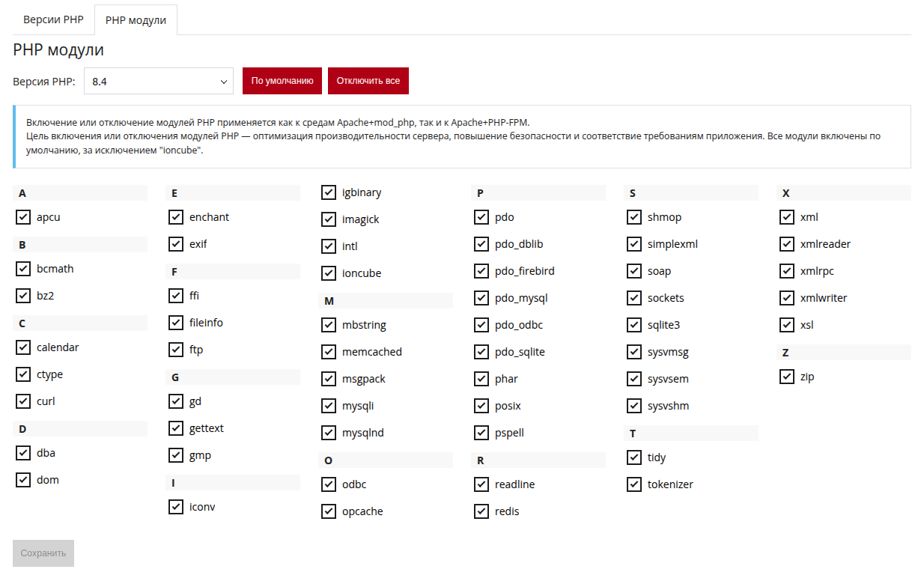Toggle the igbinary checkbox
Image resolution: width=924 pixels, height=584 pixels.
point(329,192)
